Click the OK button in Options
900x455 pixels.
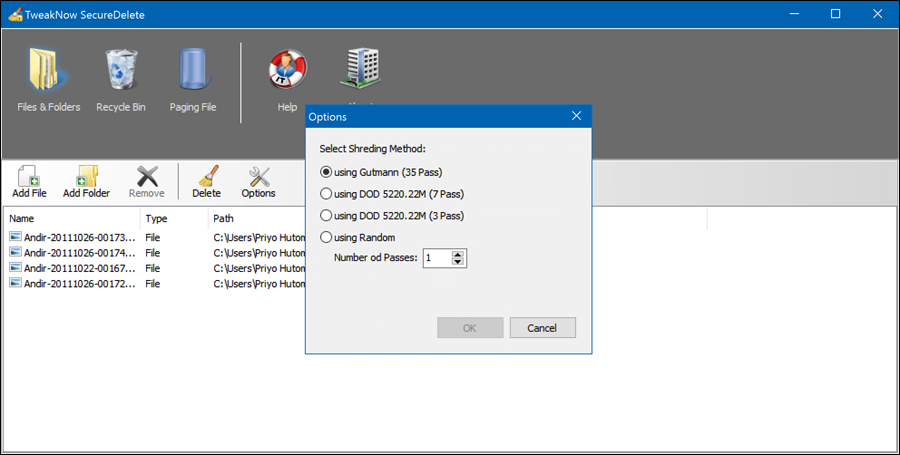pos(470,328)
